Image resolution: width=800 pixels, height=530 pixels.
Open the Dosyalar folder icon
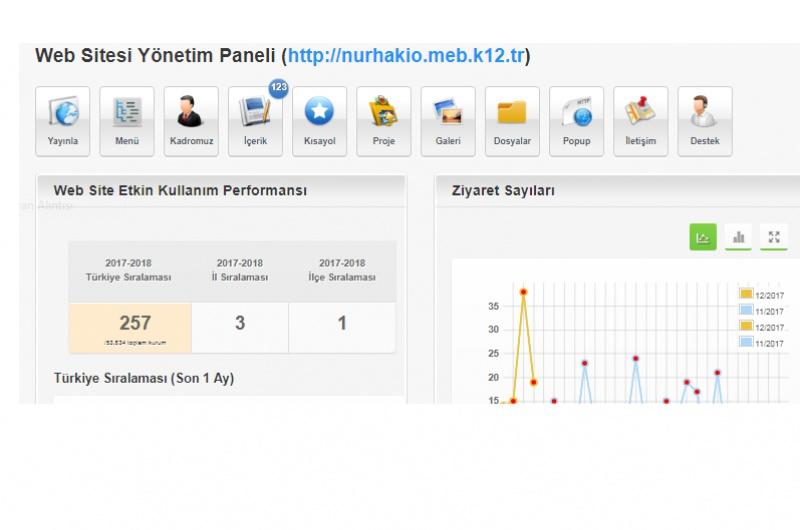tap(512, 121)
